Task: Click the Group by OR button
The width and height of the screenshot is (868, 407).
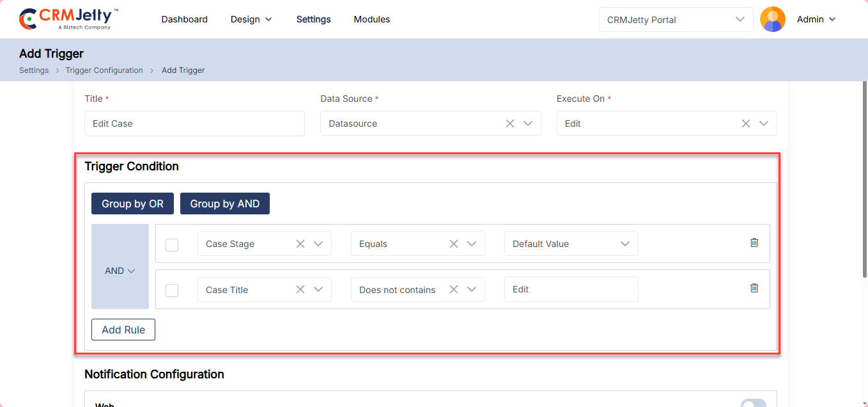Action: [132, 203]
